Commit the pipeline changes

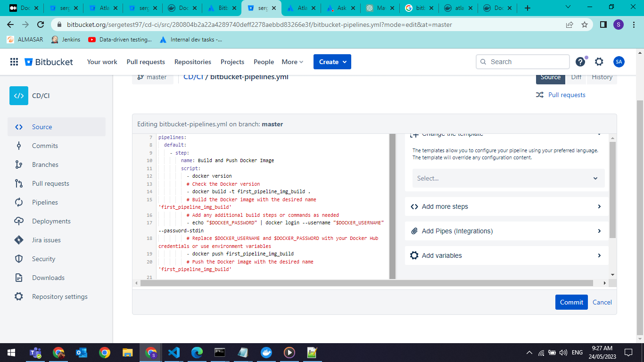click(571, 302)
